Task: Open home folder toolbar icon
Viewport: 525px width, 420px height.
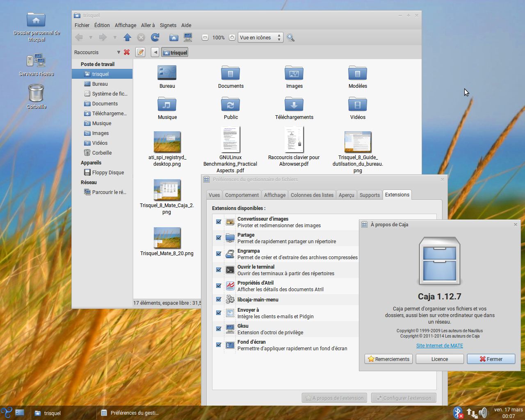Action: [x=174, y=37]
